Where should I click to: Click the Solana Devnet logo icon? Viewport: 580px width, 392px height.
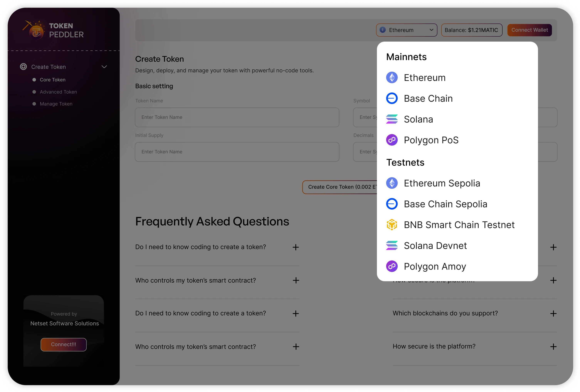[392, 246]
